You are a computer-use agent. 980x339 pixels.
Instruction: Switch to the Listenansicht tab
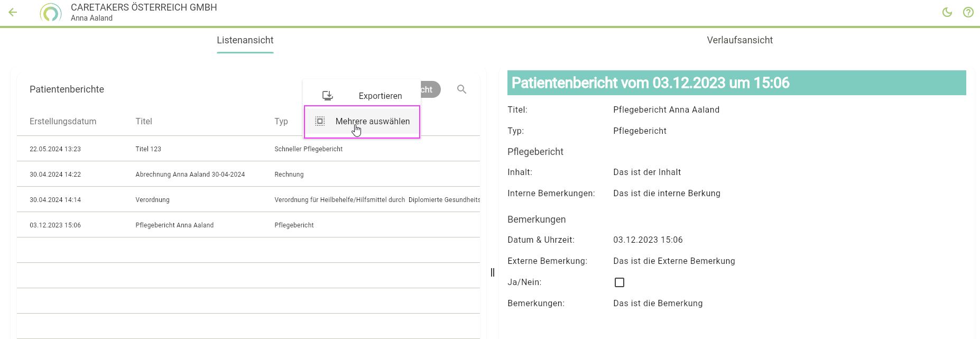(245, 40)
